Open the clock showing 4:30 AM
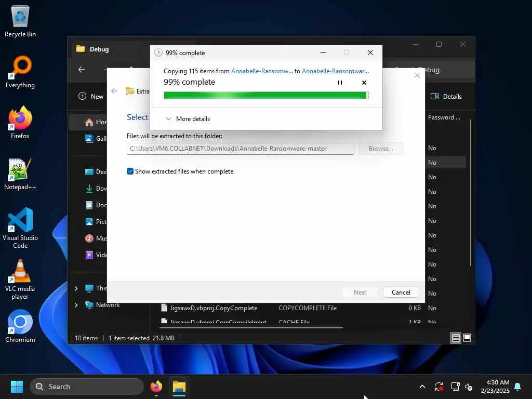The width and height of the screenshot is (532, 399). tap(495, 387)
